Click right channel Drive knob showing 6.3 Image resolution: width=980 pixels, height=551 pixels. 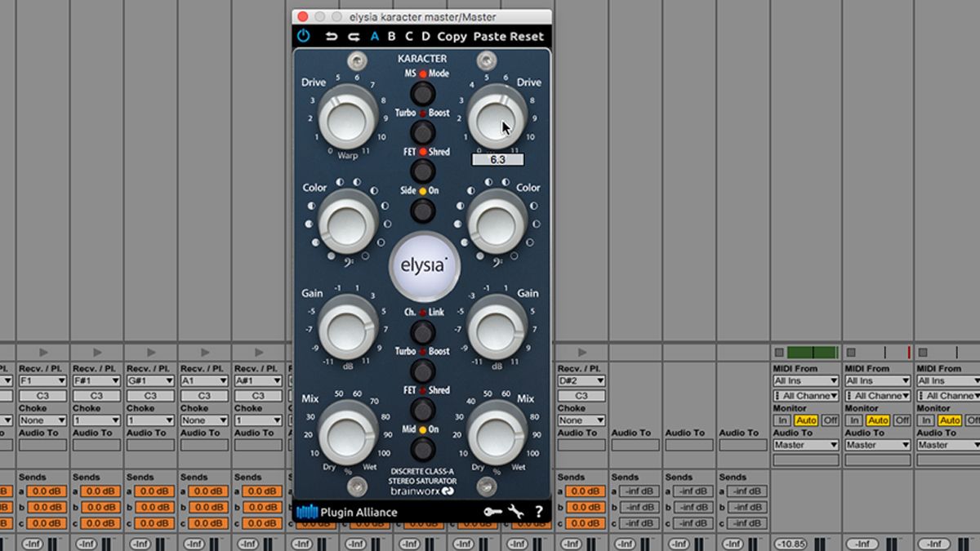coord(497,119)
